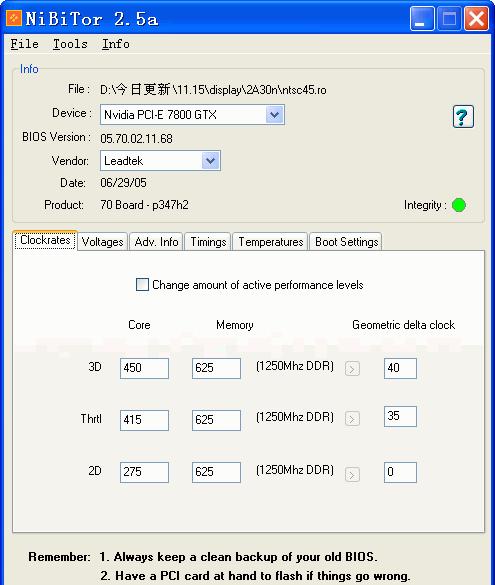This screenshot has width=495, height=585.
Task: Click the blue question mark help icon
Action: pyautogui.click(x=463, y=117)
